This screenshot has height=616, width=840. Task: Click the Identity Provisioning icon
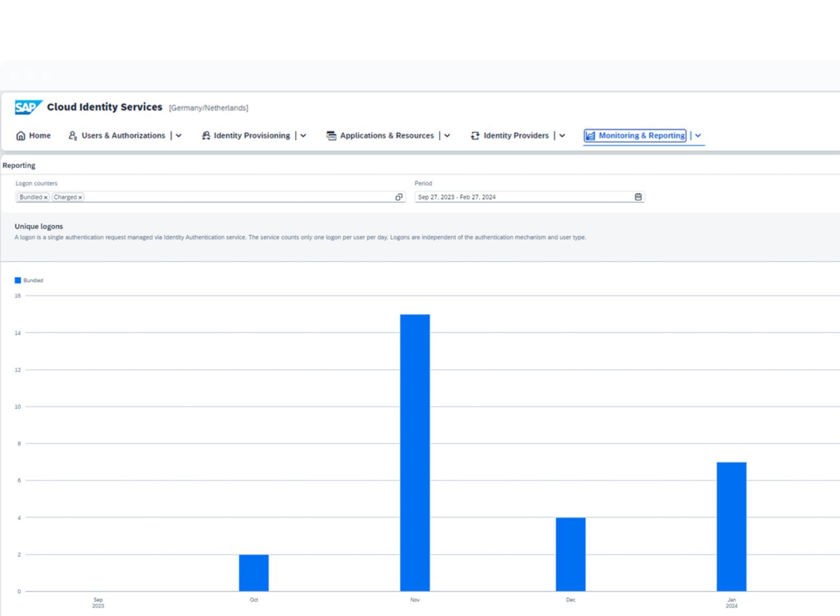click(206, 136)
